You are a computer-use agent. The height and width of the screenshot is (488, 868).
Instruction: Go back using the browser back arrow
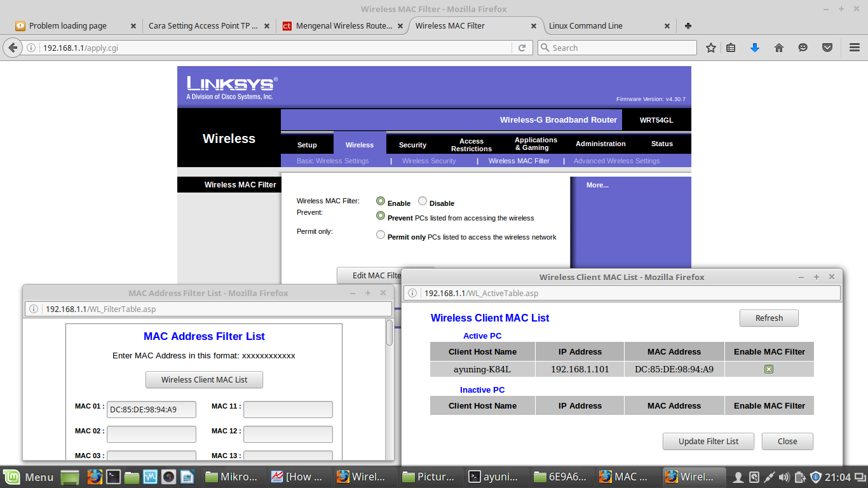click(13, 48)
